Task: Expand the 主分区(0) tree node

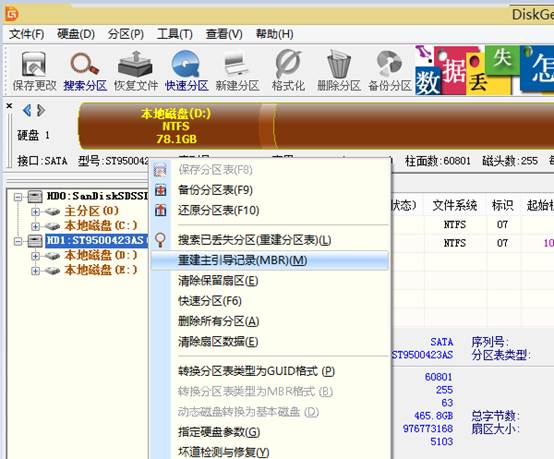Action: [x=35, y=212]
